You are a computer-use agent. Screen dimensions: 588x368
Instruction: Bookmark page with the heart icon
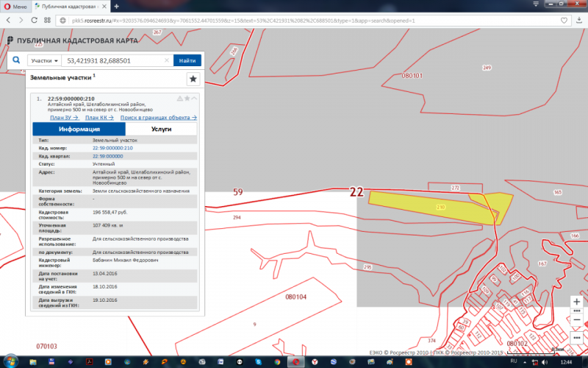(x=564, y=21)
